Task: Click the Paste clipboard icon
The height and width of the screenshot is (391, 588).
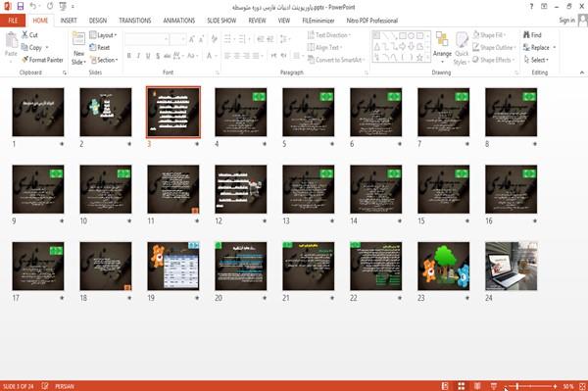Action: click(11, 40)
